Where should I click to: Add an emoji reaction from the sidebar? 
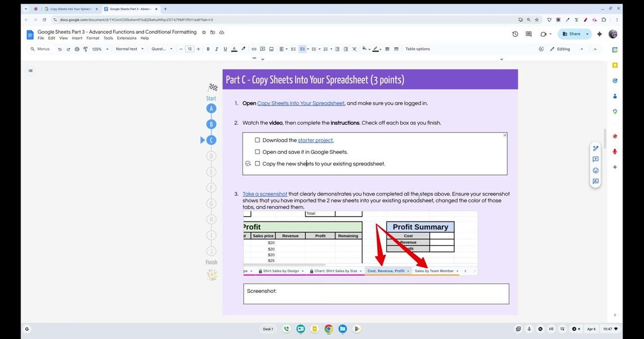(595, 170)
